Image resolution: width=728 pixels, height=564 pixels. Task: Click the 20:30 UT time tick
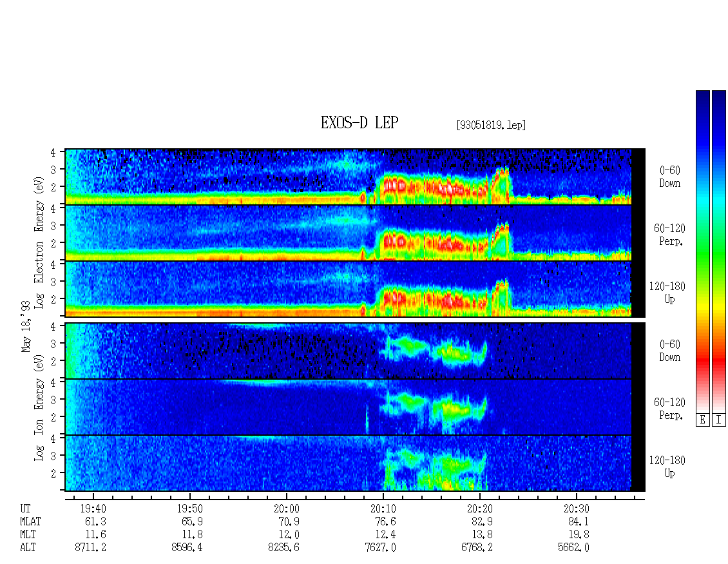(x=576, y=509)
